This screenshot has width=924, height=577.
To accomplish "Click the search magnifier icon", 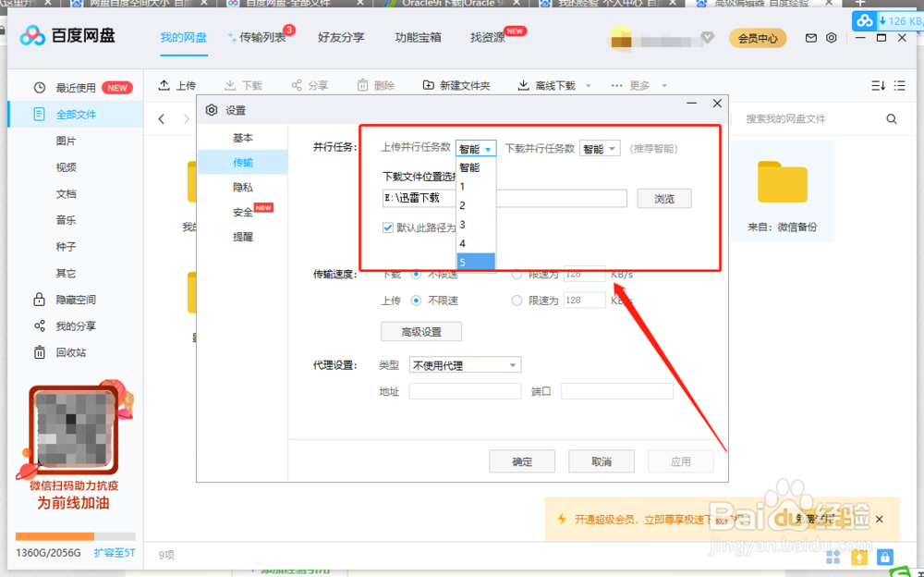I will coord(892,118).
